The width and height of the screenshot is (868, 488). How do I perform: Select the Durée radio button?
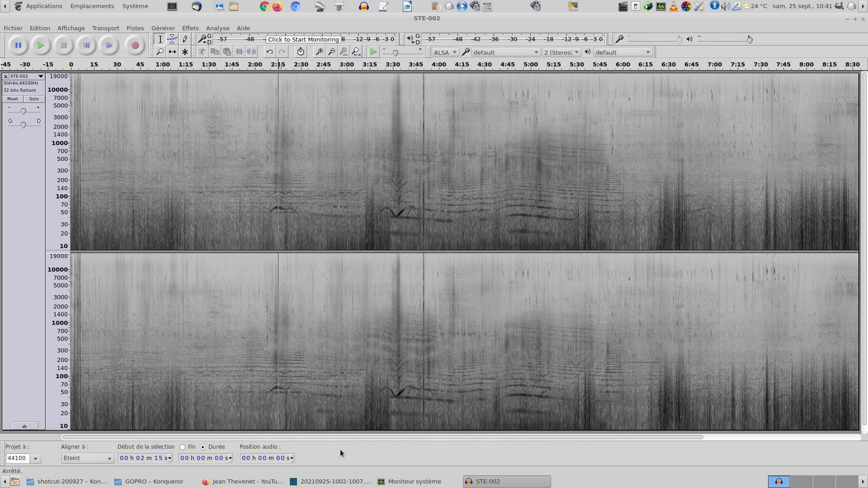[x=203, y=447]
